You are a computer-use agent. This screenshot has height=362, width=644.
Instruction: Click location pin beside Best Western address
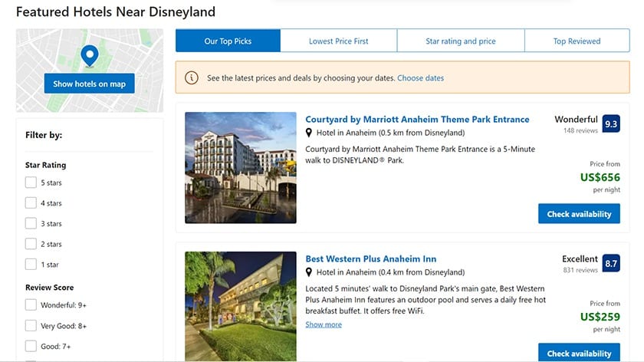tap(309, 272)
